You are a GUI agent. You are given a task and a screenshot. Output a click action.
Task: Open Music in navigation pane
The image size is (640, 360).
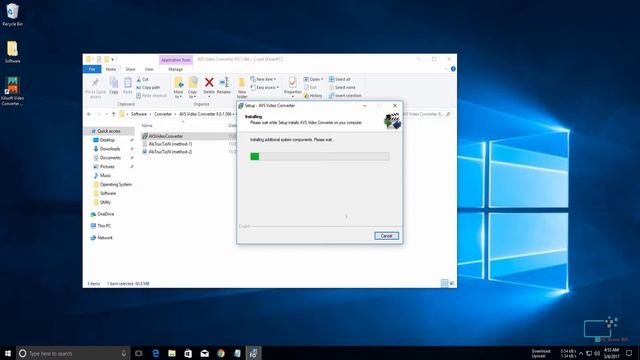pos(105,176)
